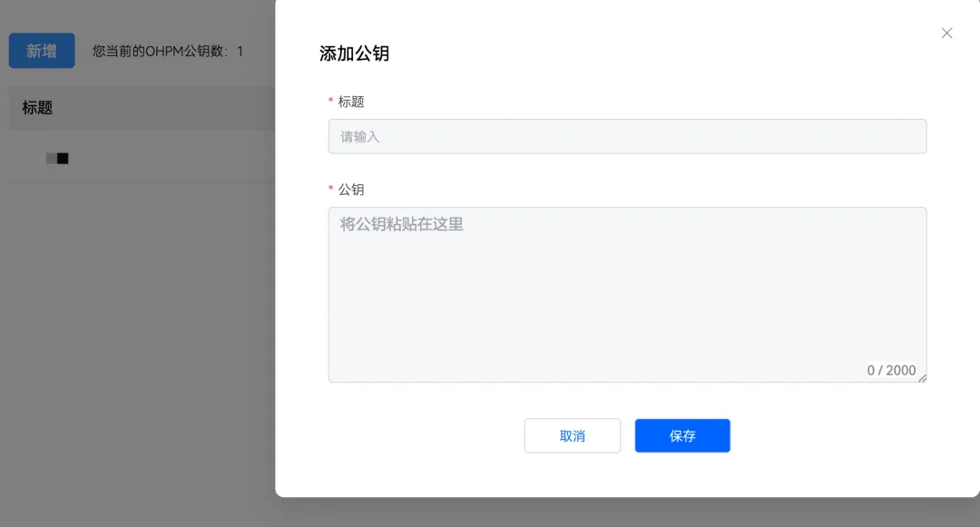Viewport: 980px width, 527px height.
Task: Click the 标题 table column header
Action: pyautogui.click(x=37, y=107)
